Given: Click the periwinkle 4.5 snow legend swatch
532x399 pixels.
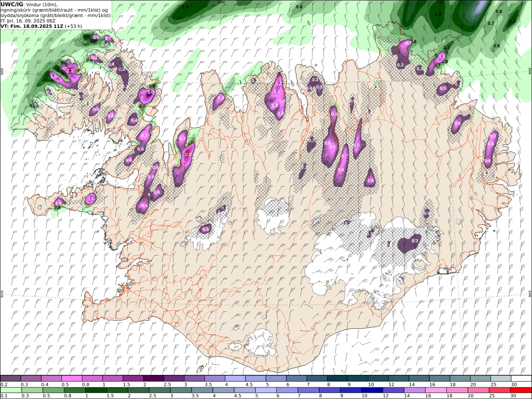Looking at the screenshot, I should coord(255,378).
